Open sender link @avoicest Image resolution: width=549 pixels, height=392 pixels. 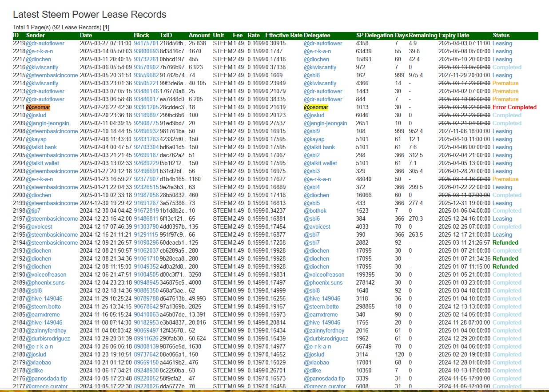coord(39,227)
